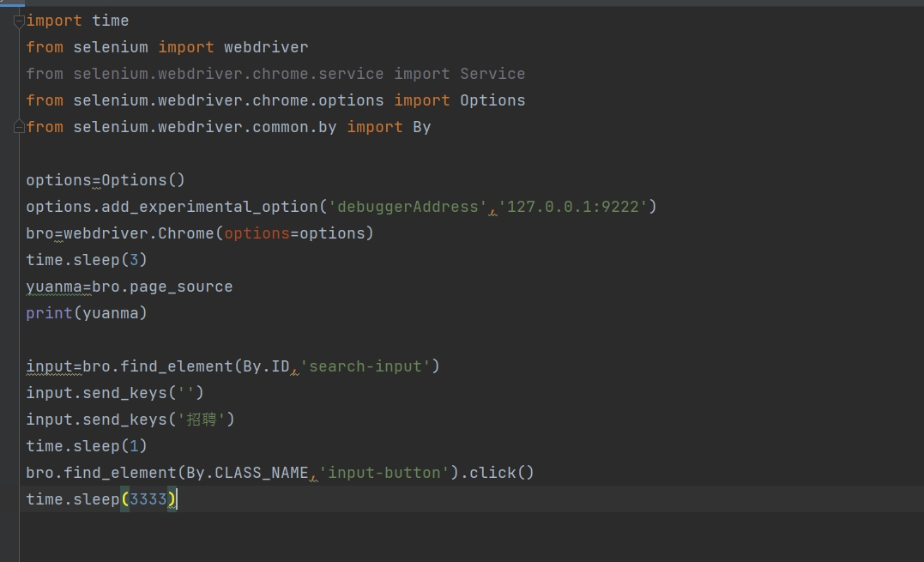Click the 'options=Options()' line
The height and width of the screenshot is (562, 924).
click(106, 180)
